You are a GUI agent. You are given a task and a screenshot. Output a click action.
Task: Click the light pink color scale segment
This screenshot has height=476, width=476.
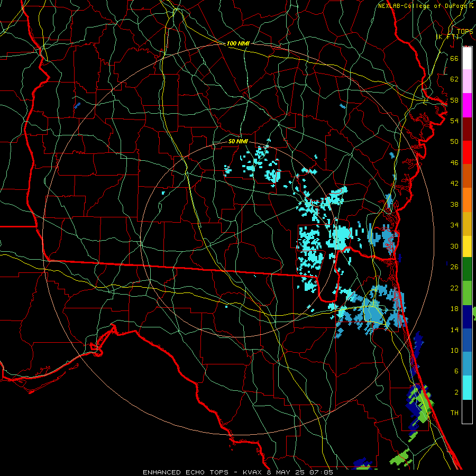467,81
